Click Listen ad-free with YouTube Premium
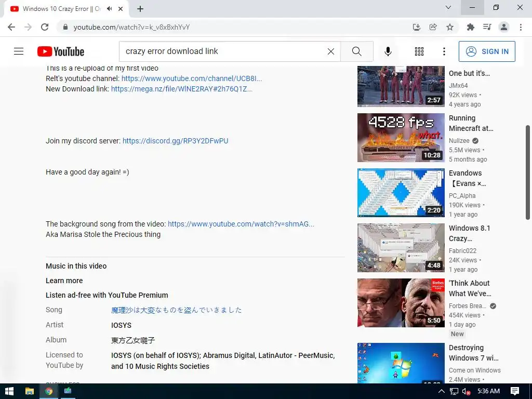This screenshot has height=399, width=532. (x=107, y=295)
